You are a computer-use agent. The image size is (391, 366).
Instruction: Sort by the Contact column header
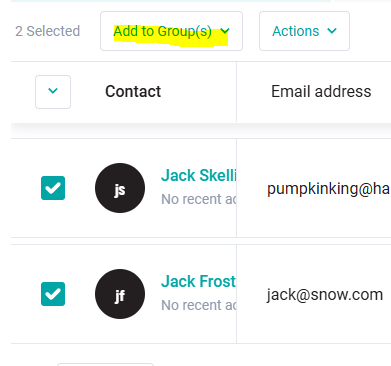[133, 91]
